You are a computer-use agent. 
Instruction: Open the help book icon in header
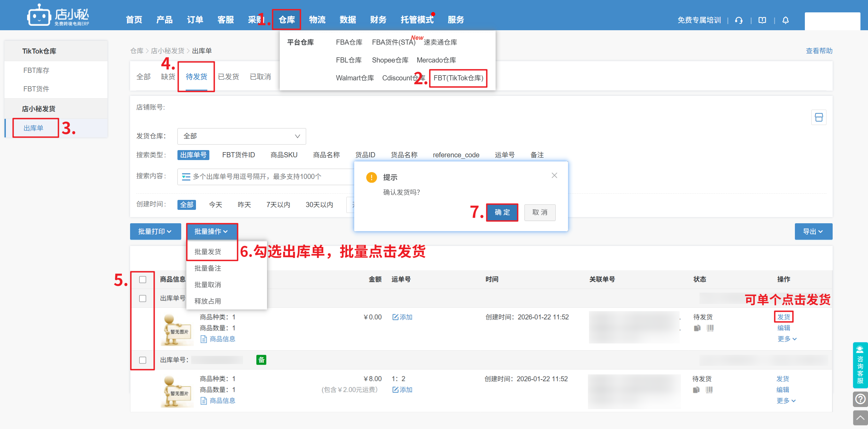click(x=762, y=20)
